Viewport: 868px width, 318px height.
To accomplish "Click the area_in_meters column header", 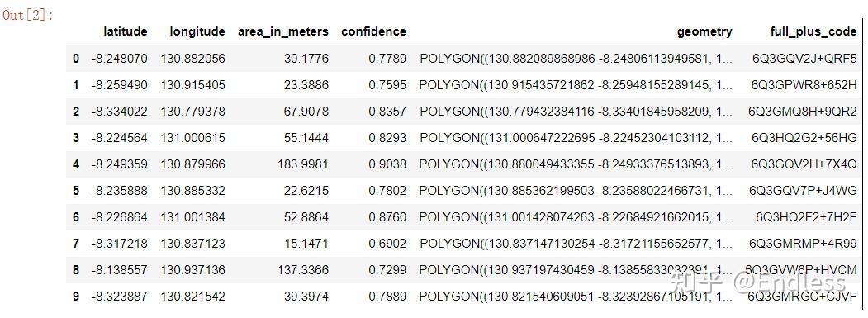I will [283, 31].
